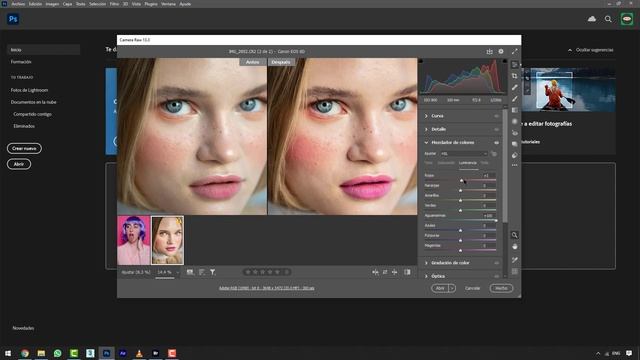Copy current settings to Before icon
Screen dimensions: 640x360
(x=395, y=272)
